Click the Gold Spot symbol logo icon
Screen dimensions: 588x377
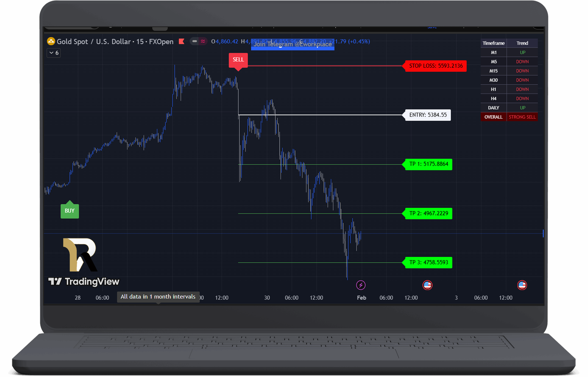(x=52, y=41)
